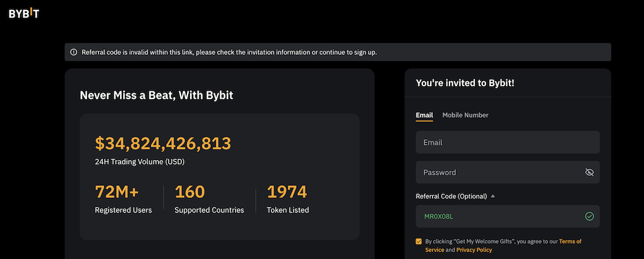Click the Never Miss a Beat heading
Viewport: 644px width, 259px height.
(157, 96)
